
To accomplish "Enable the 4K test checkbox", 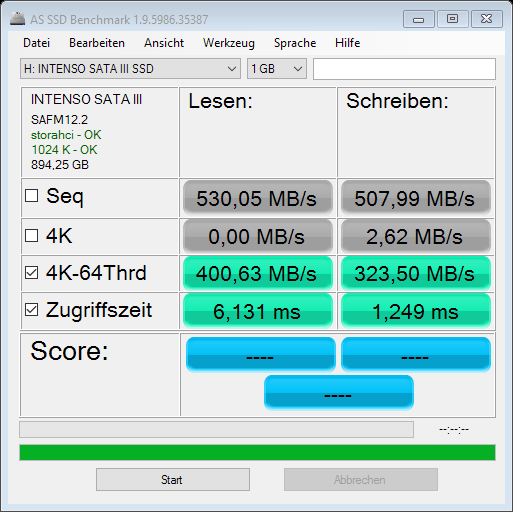I will (x=32, y=236).
